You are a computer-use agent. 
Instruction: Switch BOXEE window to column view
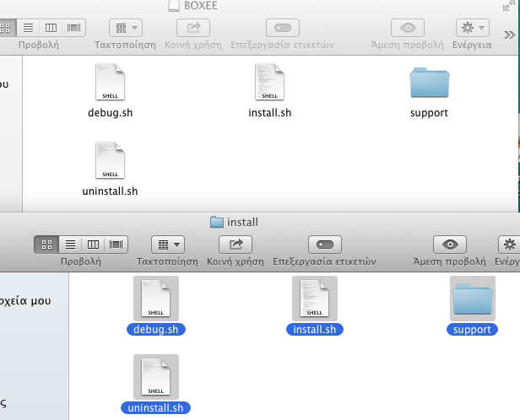tap(51, 28)
